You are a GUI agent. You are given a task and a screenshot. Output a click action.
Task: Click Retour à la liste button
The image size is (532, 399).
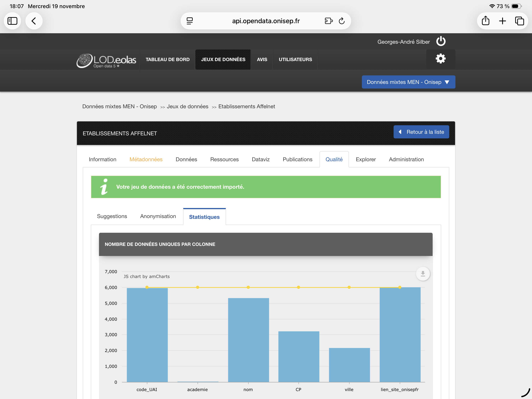tap(421, 132)
